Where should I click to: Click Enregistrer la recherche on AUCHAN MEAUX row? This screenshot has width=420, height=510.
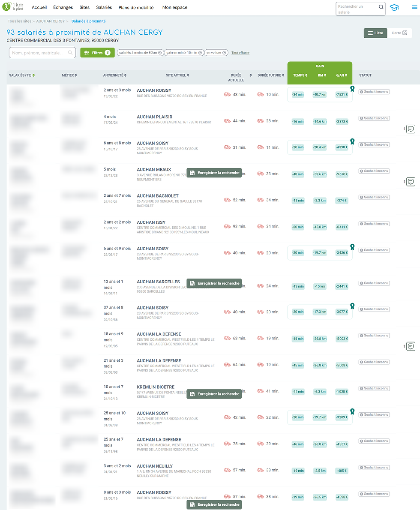214,173
